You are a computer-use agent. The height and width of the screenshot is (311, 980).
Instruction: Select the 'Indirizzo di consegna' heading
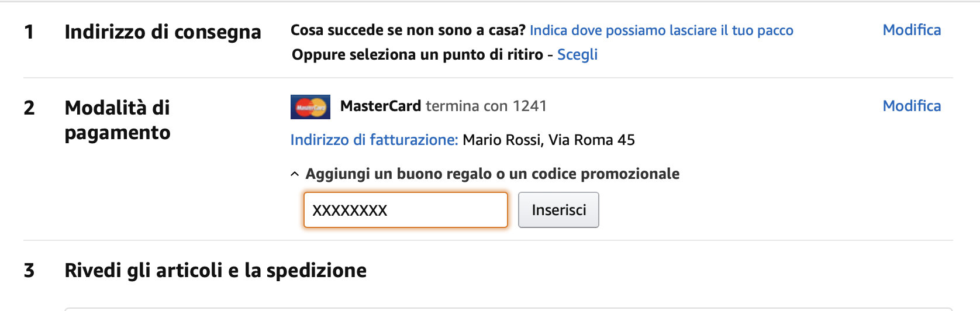[163, 32]
